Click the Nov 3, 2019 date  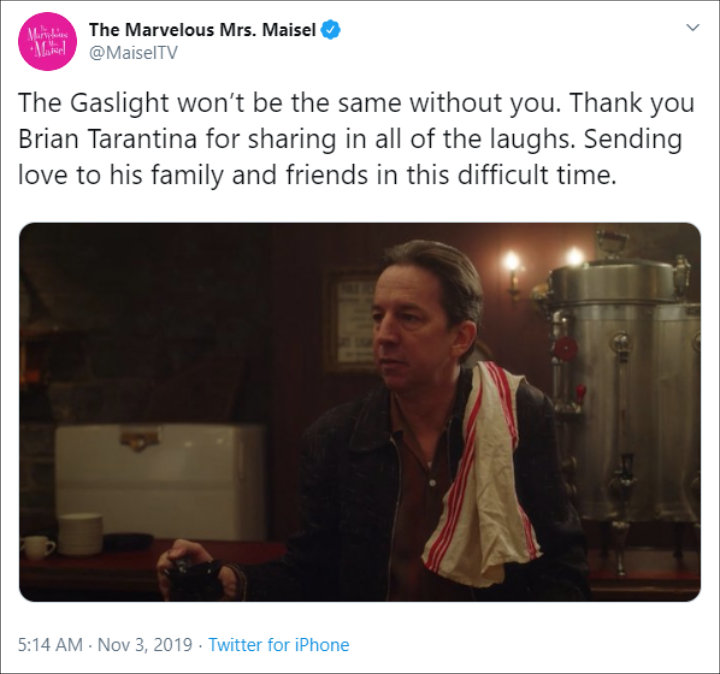pos(145,645)
